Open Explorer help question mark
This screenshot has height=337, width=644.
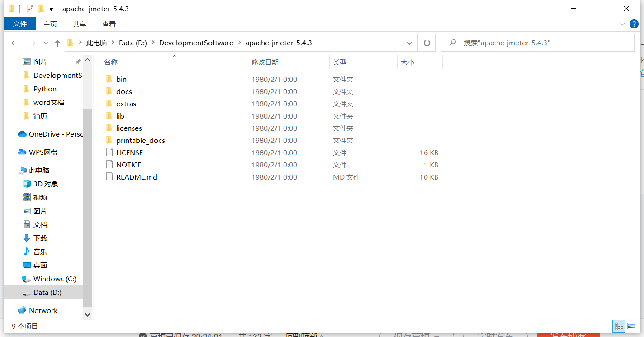point(634,24)
